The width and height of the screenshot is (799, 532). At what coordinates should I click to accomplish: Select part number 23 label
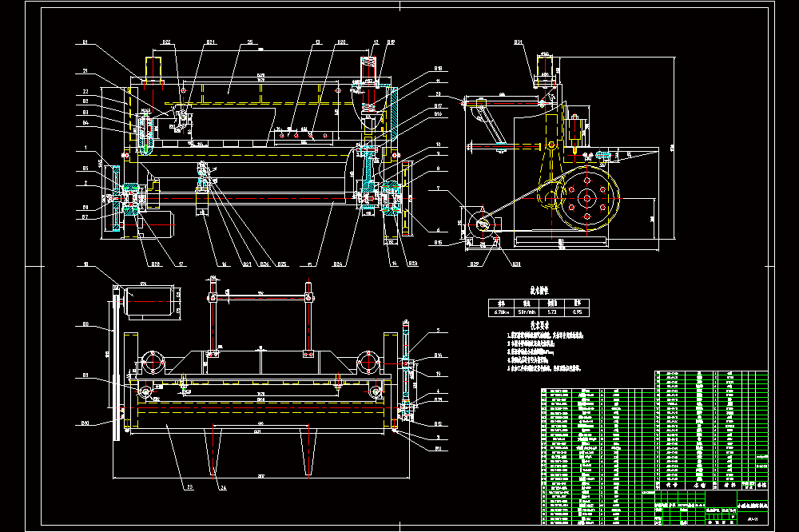[x=189, y=487]
